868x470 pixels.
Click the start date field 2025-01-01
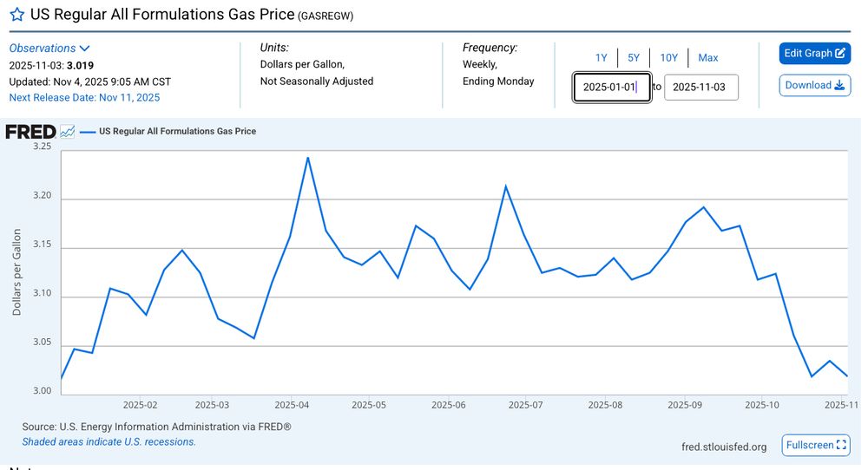point(611,88)
